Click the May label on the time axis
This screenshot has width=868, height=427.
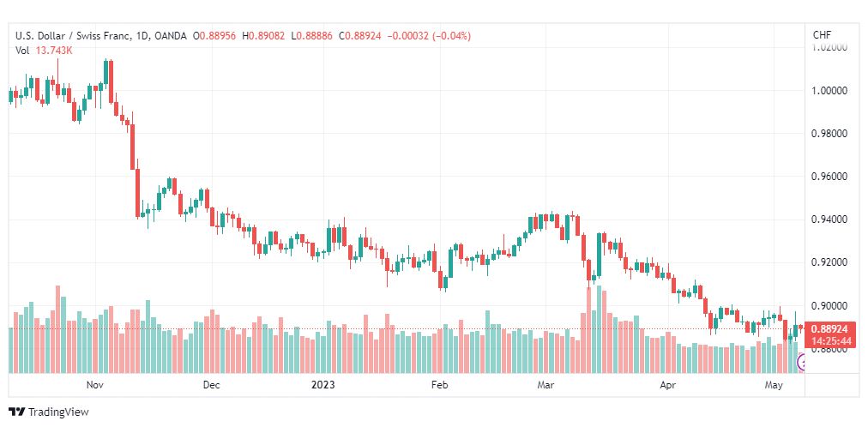(773, 385)
